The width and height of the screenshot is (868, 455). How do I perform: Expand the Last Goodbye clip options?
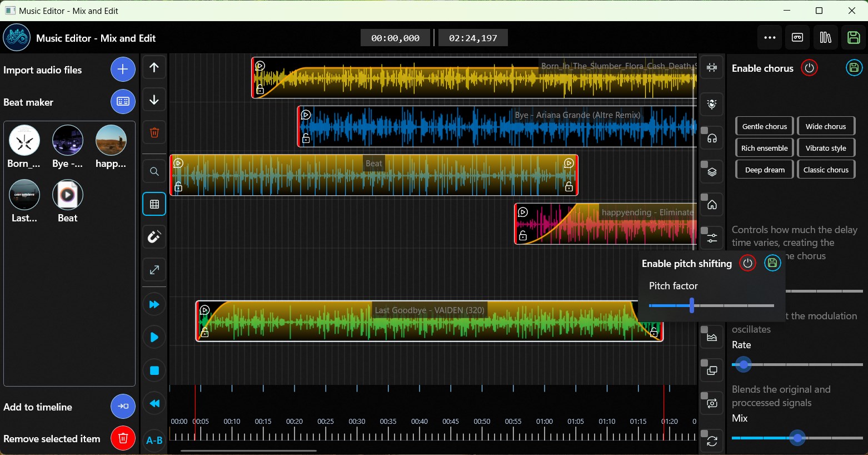pyautogui.click(x=205, y=310)
